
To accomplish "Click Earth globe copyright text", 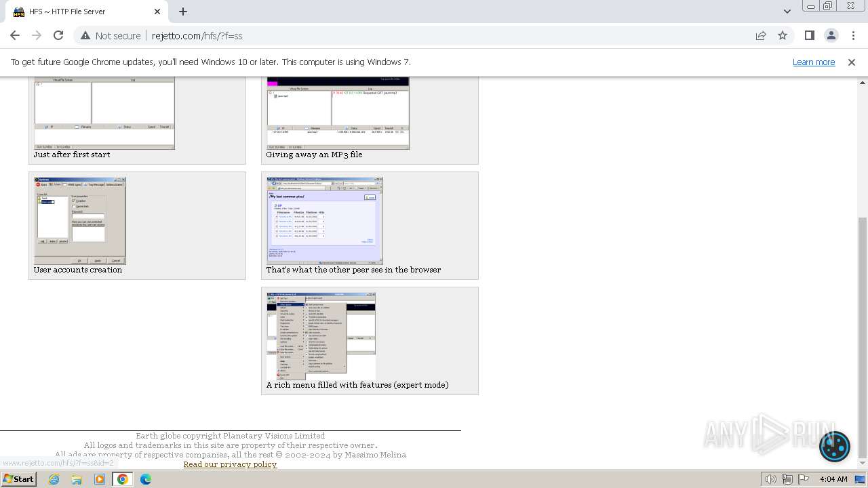I will (230, 436).
